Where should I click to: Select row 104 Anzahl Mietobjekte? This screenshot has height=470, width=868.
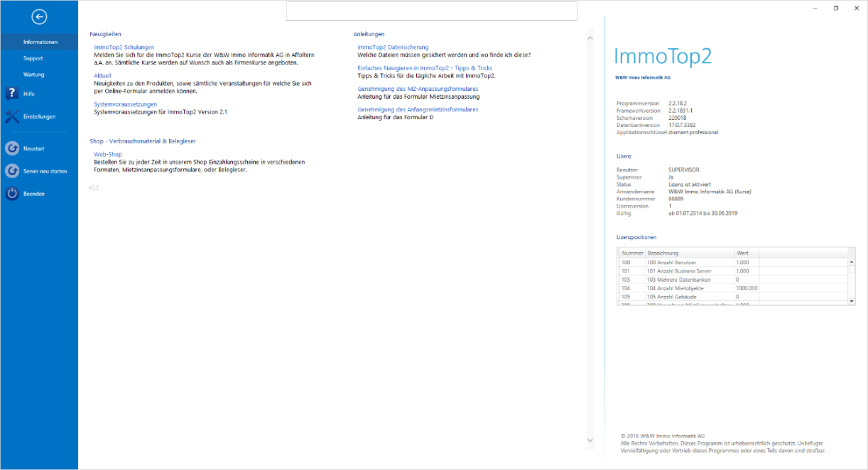[x=733, y=288]
